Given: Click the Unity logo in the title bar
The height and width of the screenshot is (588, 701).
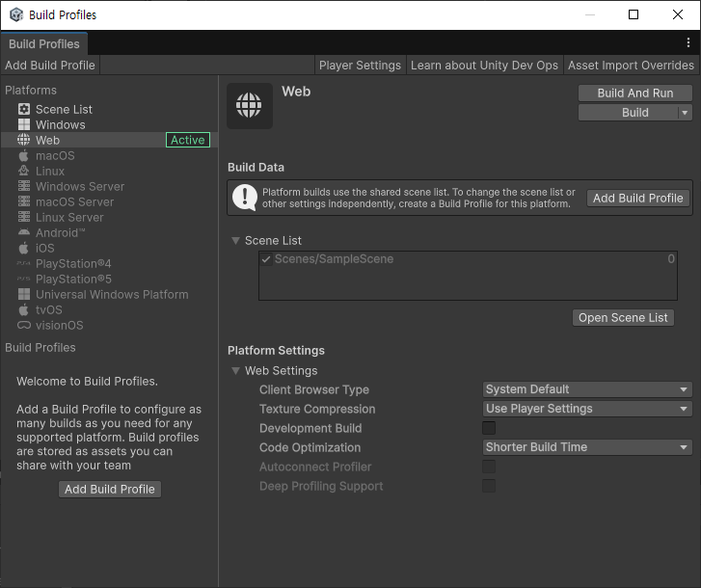Looking at the screenshot, I should pos(16,14).
